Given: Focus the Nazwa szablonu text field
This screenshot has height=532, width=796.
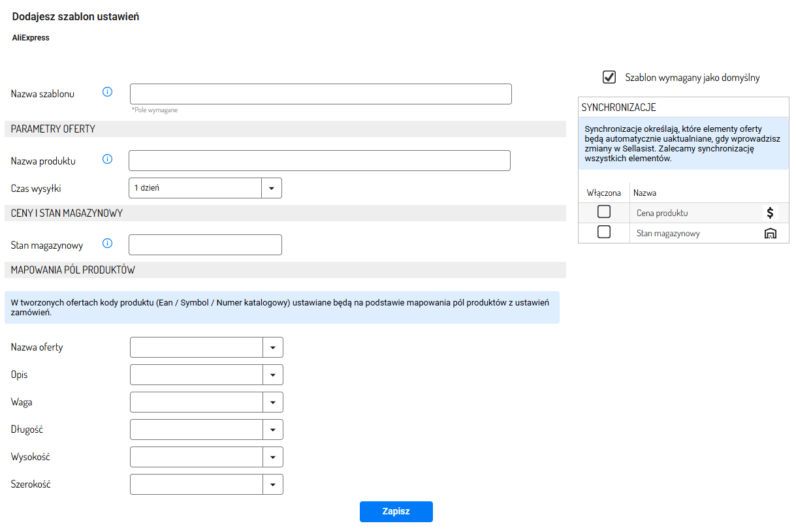Looking at the screenshot, I should pos(321,94).
